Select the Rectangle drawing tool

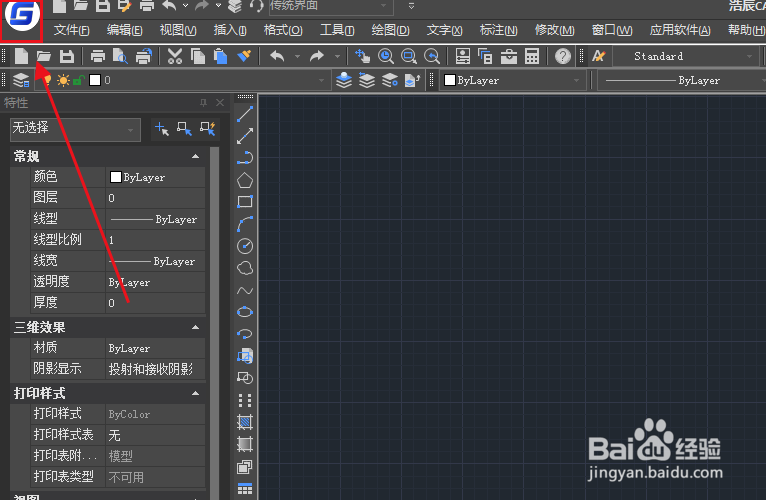tap(245, 201)
